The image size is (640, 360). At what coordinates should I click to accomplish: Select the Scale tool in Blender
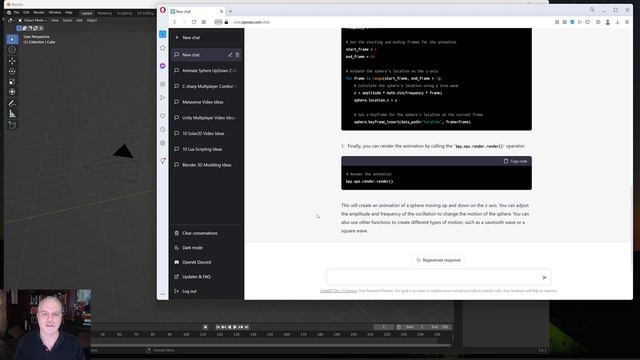click(x=12, y=82)
